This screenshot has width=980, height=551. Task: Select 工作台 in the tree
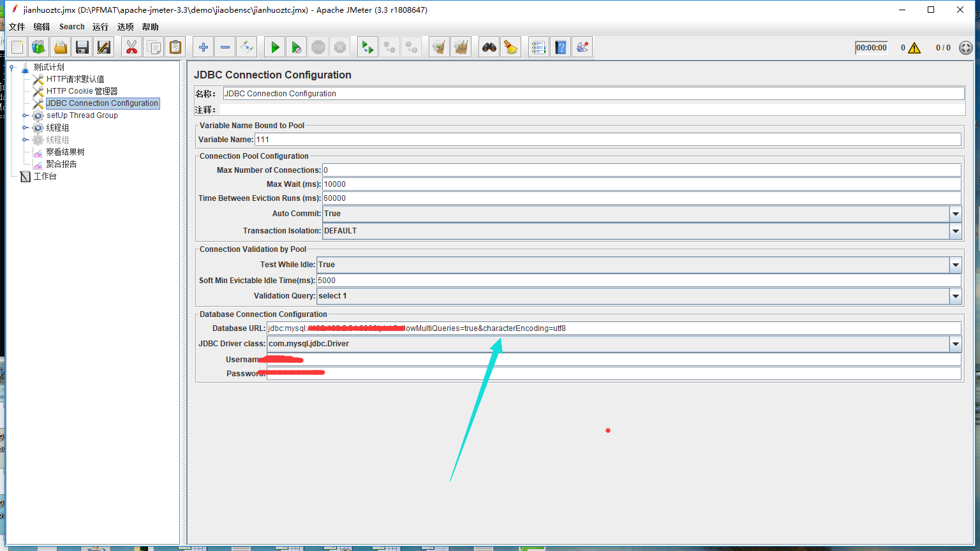pyautogui.click(x=45, y=176)
